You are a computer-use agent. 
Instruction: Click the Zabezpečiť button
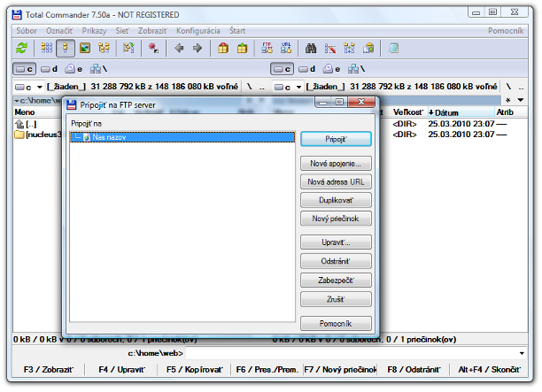pyautogui.click(x=336, y=281)
